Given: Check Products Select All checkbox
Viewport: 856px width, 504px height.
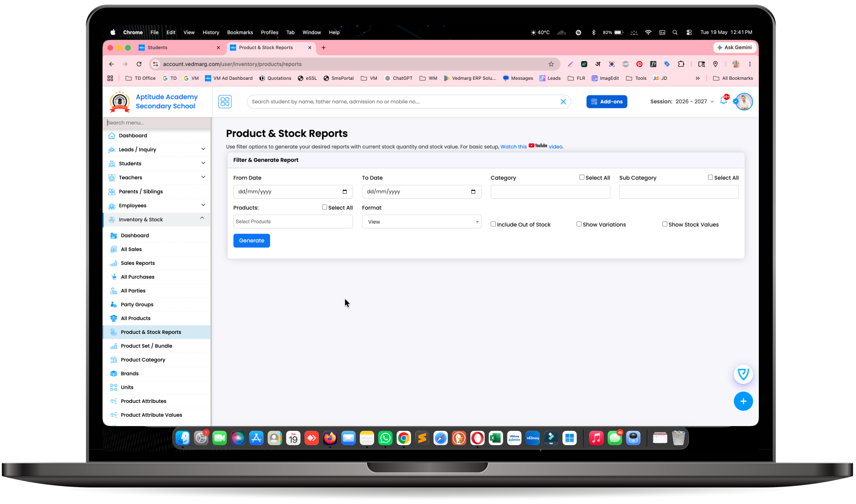Looking at the screenshot, I should [325, 207].
